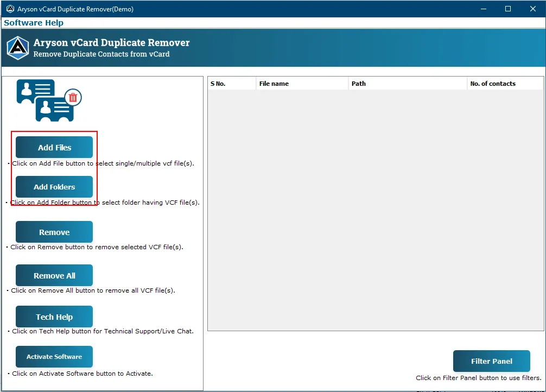The image size is (546, 392).
Task: Close the Aryson vCard Duplicate Remover window
Action: (533, 9)
